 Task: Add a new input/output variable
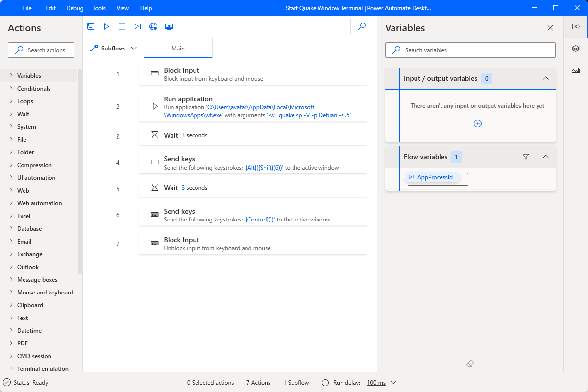(x=477, y=123)
